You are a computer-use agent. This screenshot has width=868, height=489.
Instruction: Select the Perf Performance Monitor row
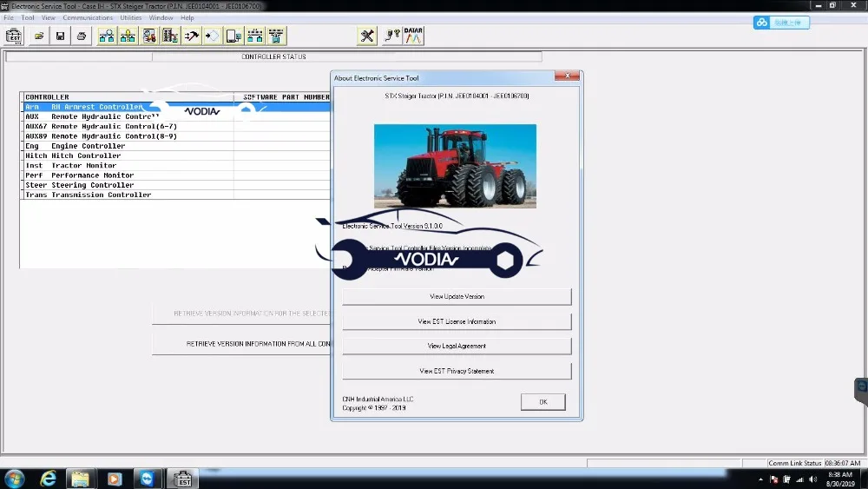(176, 175)
